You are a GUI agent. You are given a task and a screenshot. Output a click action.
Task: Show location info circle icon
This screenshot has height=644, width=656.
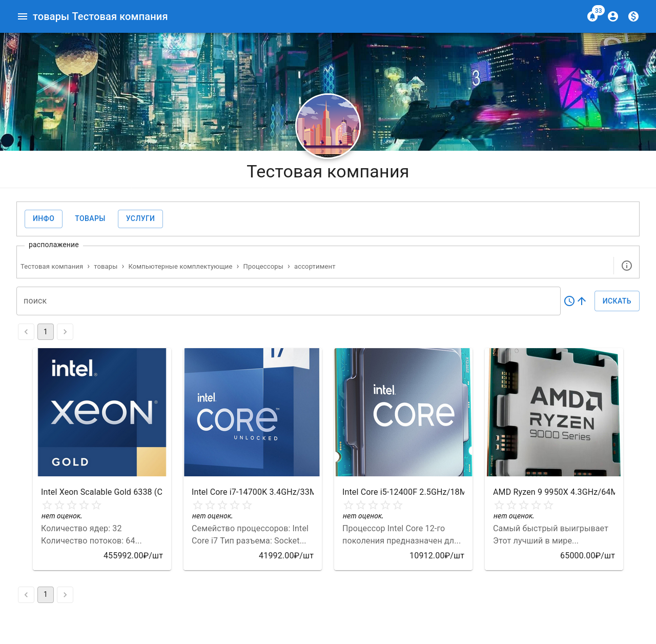pos(626,266)
